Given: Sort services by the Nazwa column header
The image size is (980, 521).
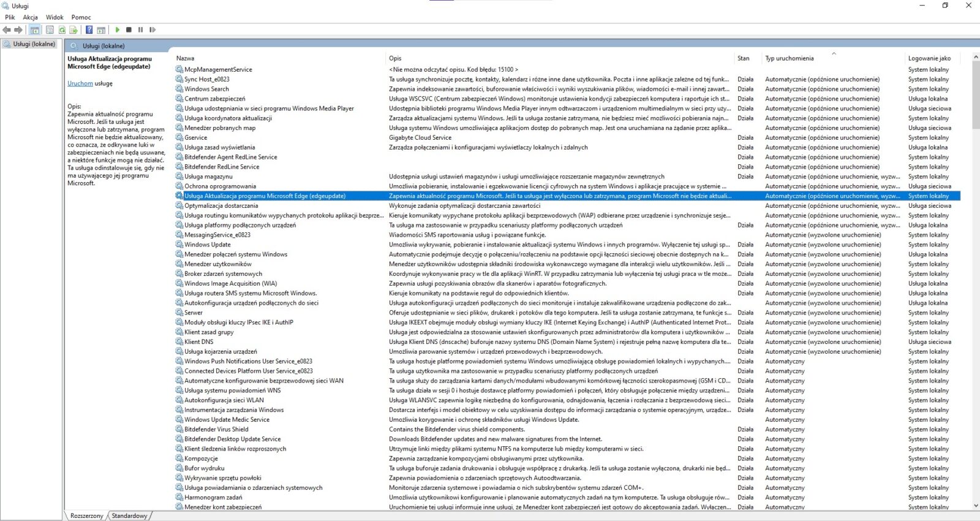Looking at the screenshot, I should tap(185, 58).
